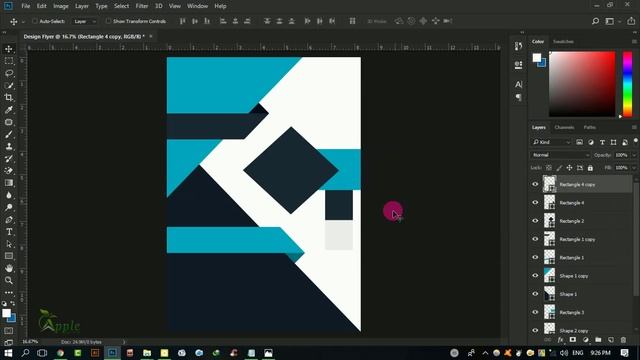Select the Horizontal Type tool
640x360 pixels.
coord(9,232)
